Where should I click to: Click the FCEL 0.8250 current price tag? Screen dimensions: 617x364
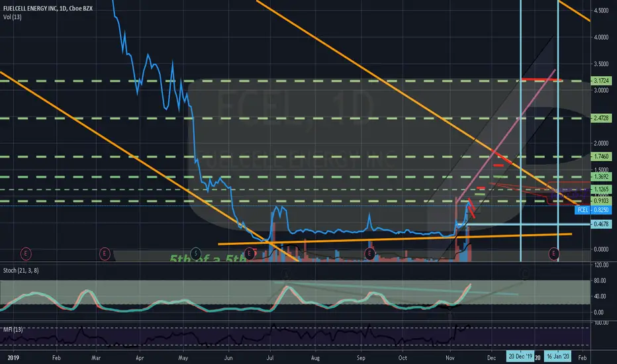pyautogui.click(x=593, y=210)
